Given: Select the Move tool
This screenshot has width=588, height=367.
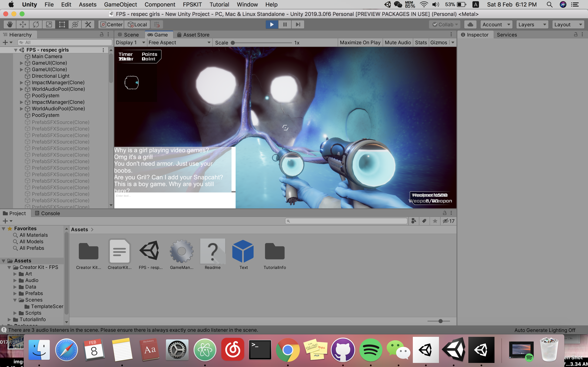Looking at the screenshot, I should tap(23, 24).
